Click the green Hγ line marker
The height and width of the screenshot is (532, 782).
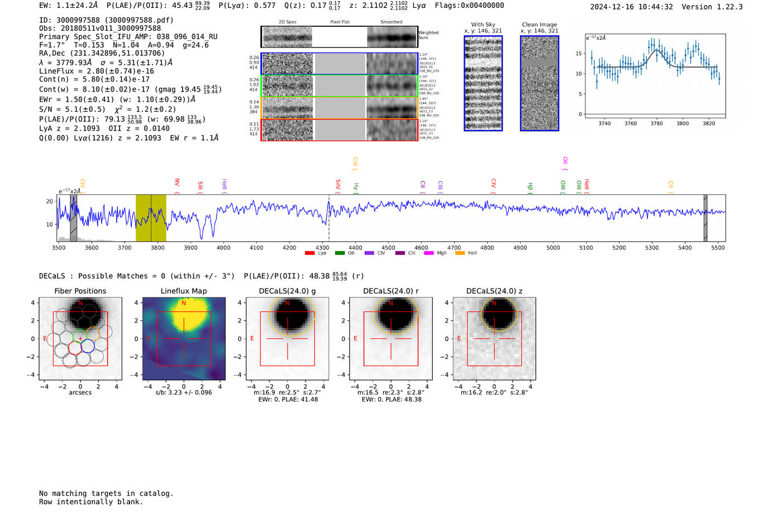tap(356, 189)
